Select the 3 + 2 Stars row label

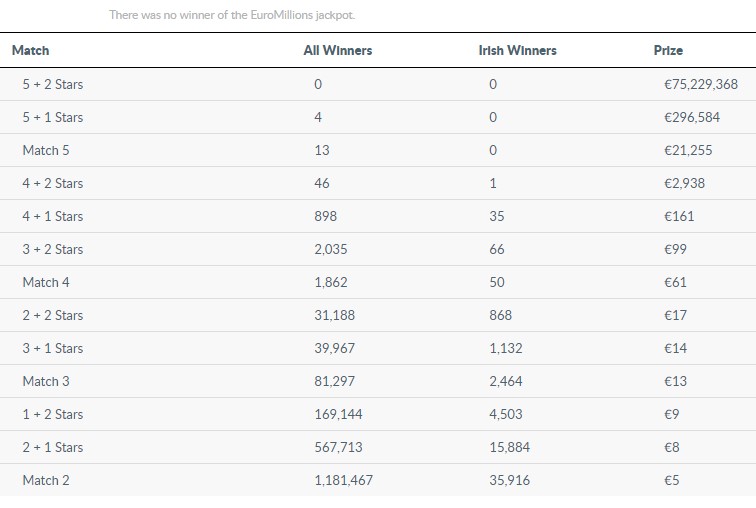tap(53, 250)
